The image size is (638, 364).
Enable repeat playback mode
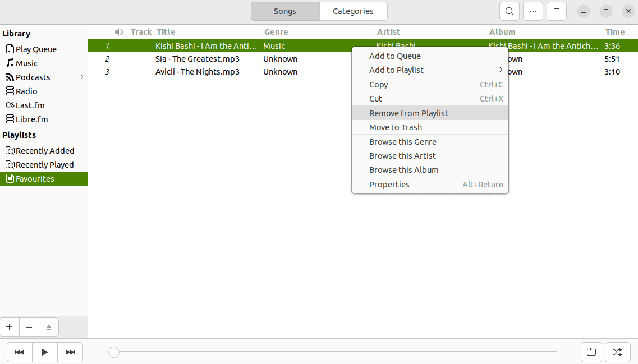click(x=591, y=352)
